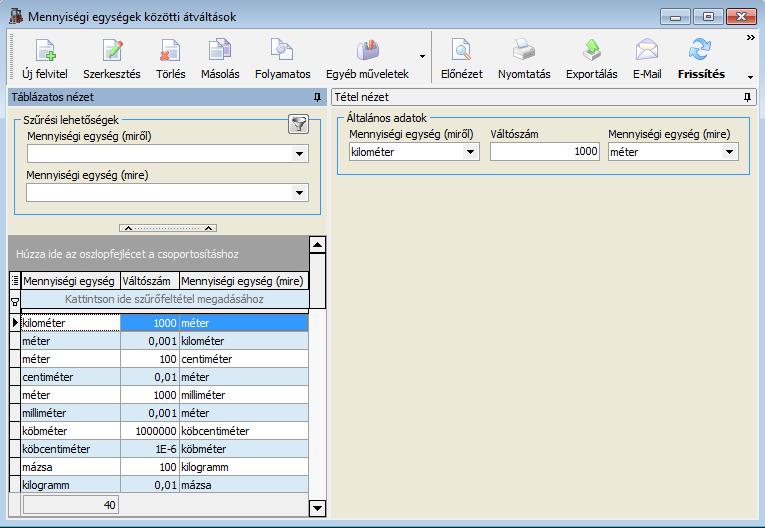This screenshot has height=528, width=765.
Task: Sort by first Mennyiségi egység column header
Action: pos(70,281)
